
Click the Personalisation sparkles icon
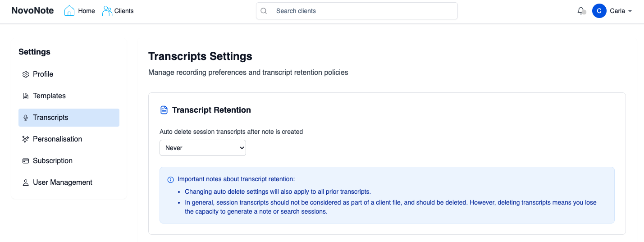click(x=26, y=139)
